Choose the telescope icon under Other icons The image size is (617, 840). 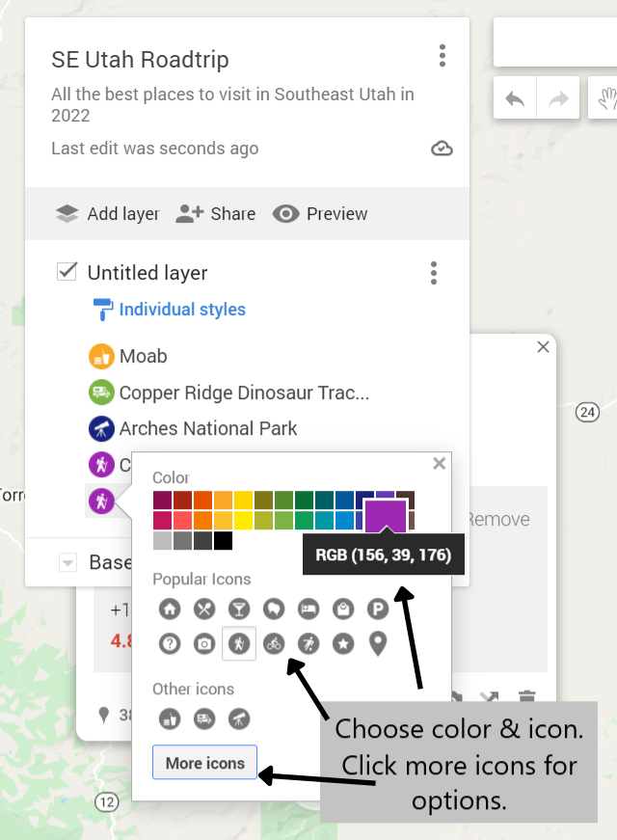point(239,718)
